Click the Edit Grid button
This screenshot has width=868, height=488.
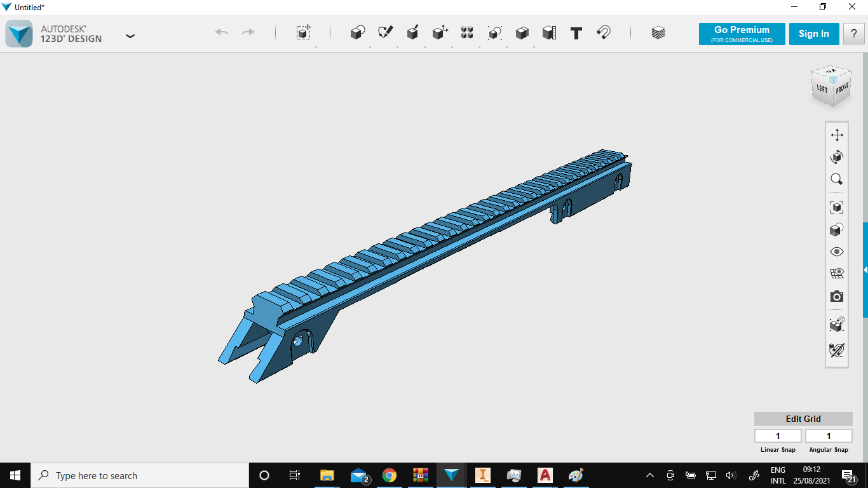(x=803, y=419)
